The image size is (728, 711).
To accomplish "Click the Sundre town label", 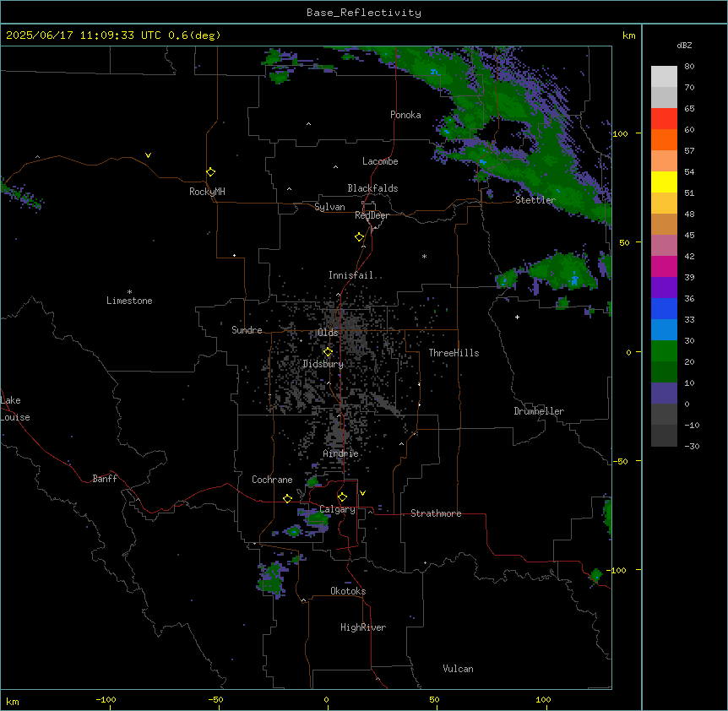I will pyautogui.click(x=247, y=330).
